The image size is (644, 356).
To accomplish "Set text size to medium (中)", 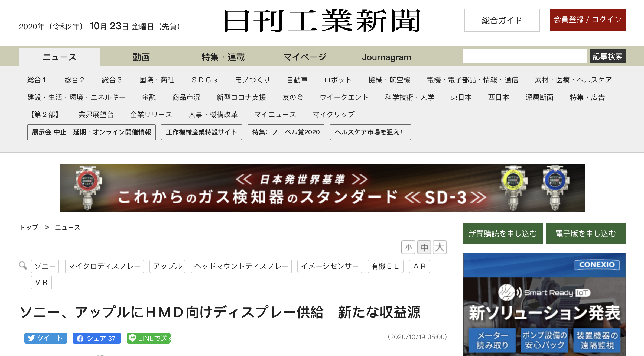I will pyautogui.click(x=424, y=247).
